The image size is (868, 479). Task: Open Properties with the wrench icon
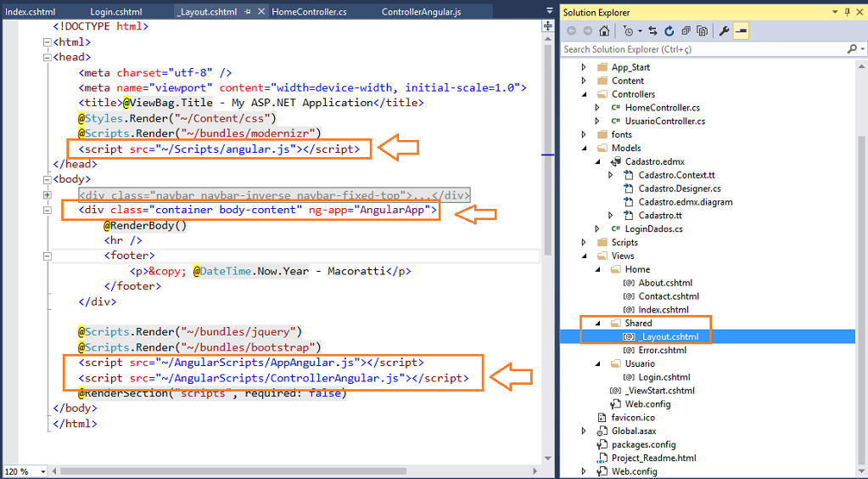[724, 31]
